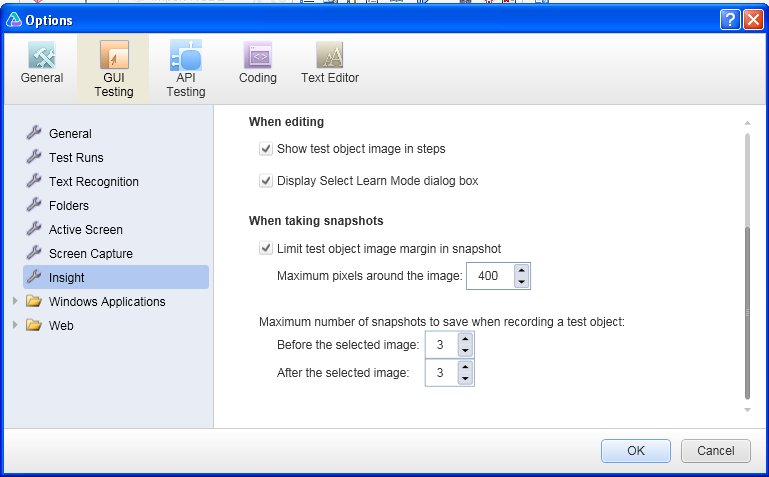
Task: Click the Cancel button
Action: point(716,451)
